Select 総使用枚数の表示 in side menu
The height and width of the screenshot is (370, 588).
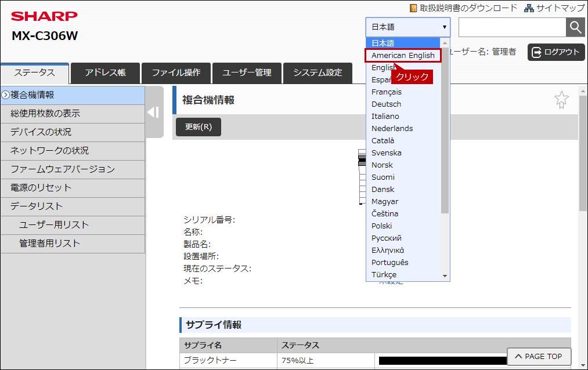73,114
